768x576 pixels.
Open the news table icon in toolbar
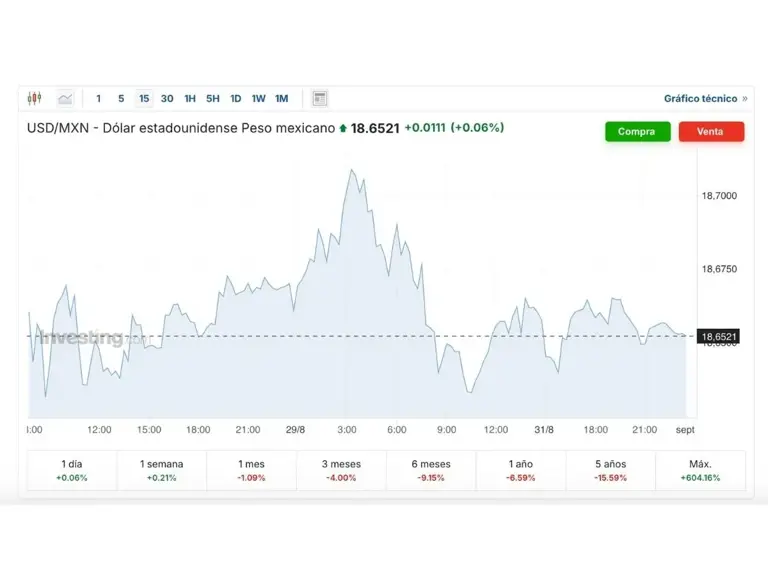click(320, 98)
